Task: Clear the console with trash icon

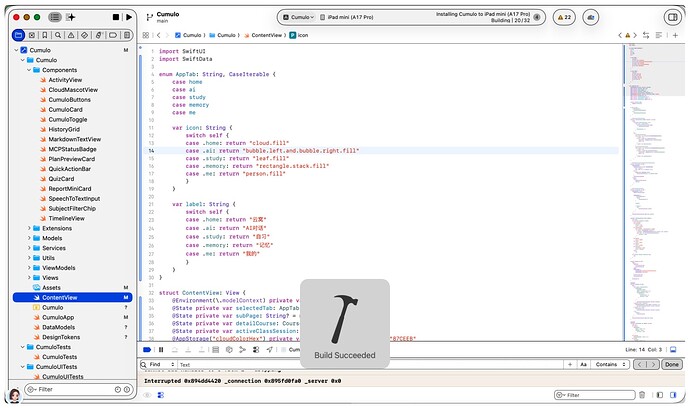Action: [x=642, y=395]
